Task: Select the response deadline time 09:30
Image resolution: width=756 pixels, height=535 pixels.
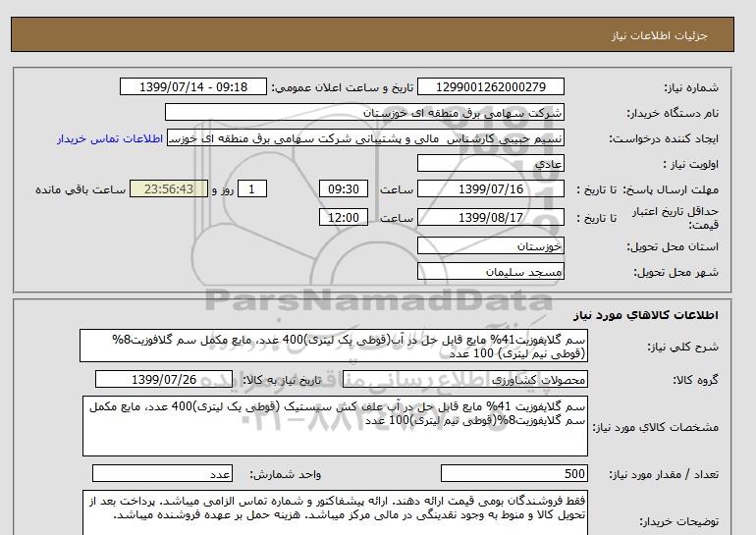Action: click(344, 188)
